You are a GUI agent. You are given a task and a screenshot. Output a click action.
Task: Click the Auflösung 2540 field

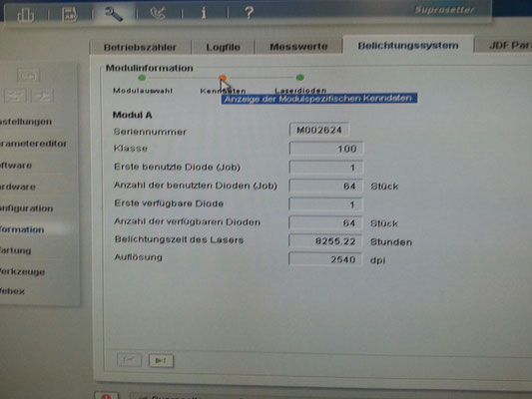325,259
